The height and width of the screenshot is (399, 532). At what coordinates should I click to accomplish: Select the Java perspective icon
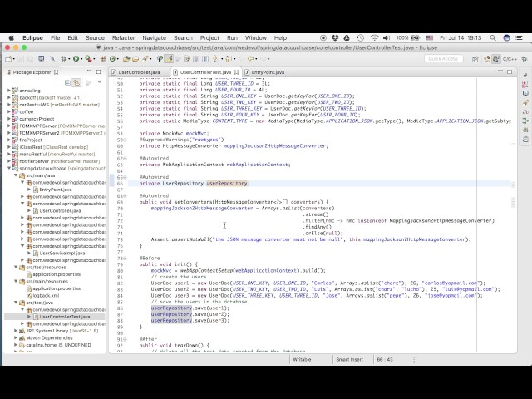click(496, 59)
